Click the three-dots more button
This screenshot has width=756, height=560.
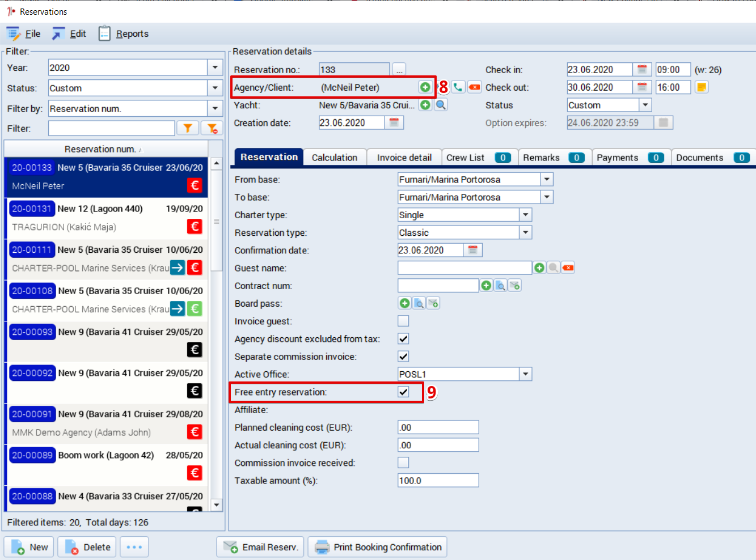134,547
